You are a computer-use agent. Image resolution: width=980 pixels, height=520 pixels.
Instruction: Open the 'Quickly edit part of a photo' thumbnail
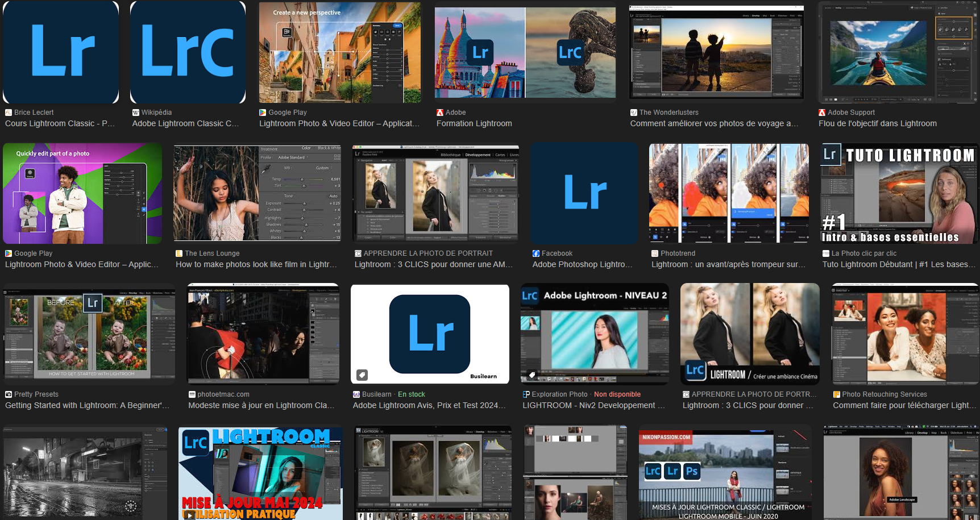point(82,193)
